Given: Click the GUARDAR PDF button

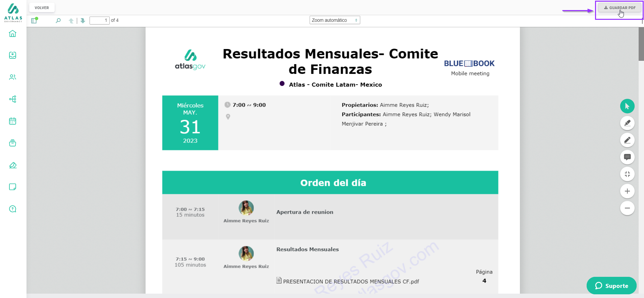Looking at the screenshot, I should click(620, 8).
